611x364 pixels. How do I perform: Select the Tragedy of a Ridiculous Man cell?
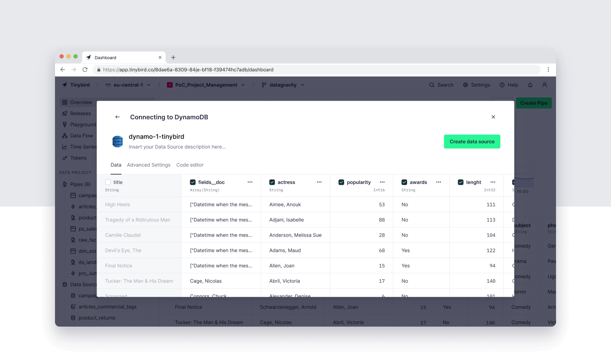pos(139,220)
